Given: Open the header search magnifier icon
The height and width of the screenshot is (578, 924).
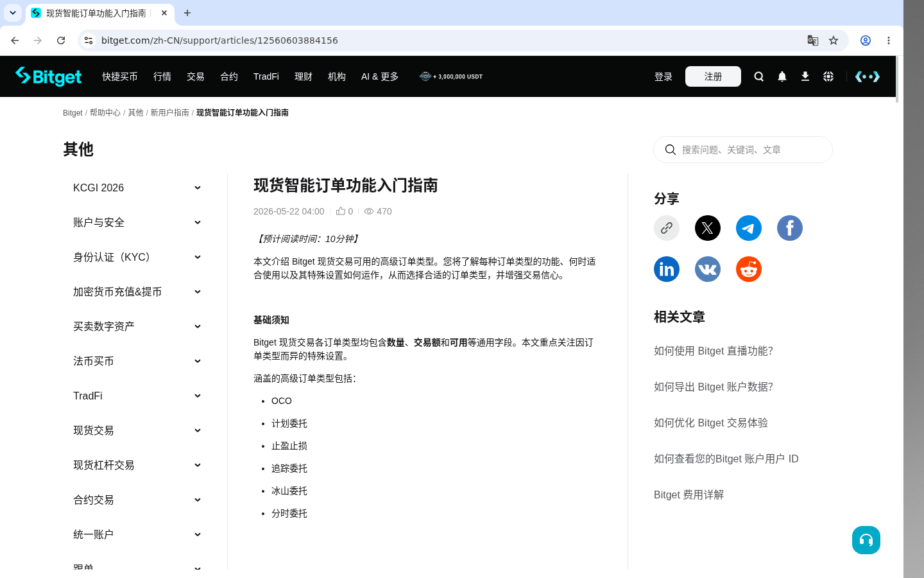Looking at the screenshot, I should tap(759, 76).
